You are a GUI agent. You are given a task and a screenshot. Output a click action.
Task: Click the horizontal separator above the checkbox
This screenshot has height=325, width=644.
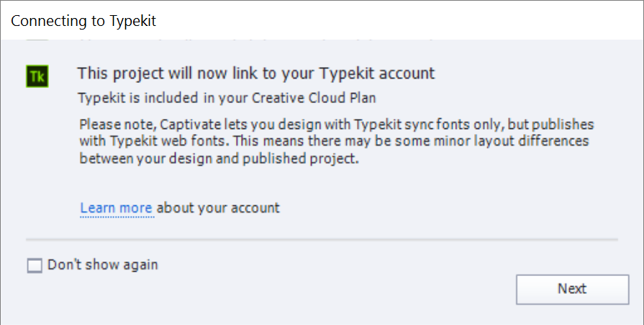[x=322, y=239]
